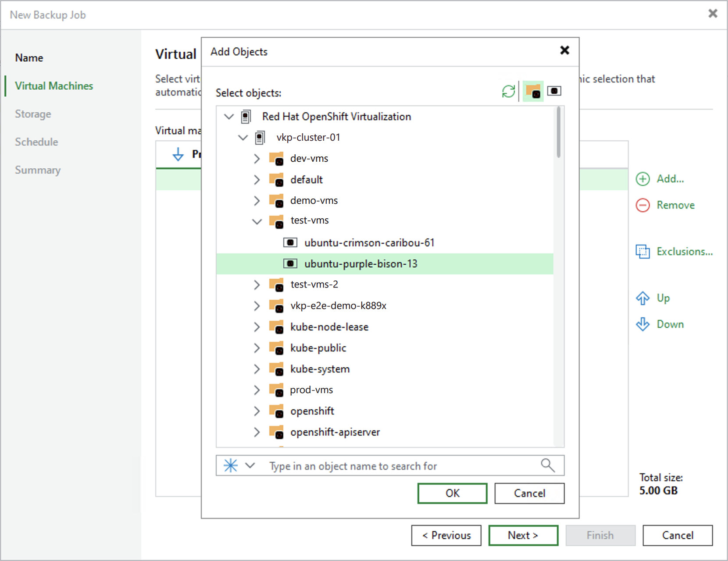Expand the openshift-apiserver namespace

tap(257, 432)
